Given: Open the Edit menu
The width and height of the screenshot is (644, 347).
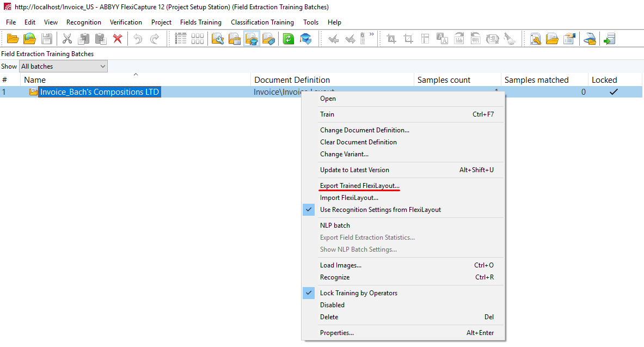Looking at the screenshot, I should coord(30,22).
